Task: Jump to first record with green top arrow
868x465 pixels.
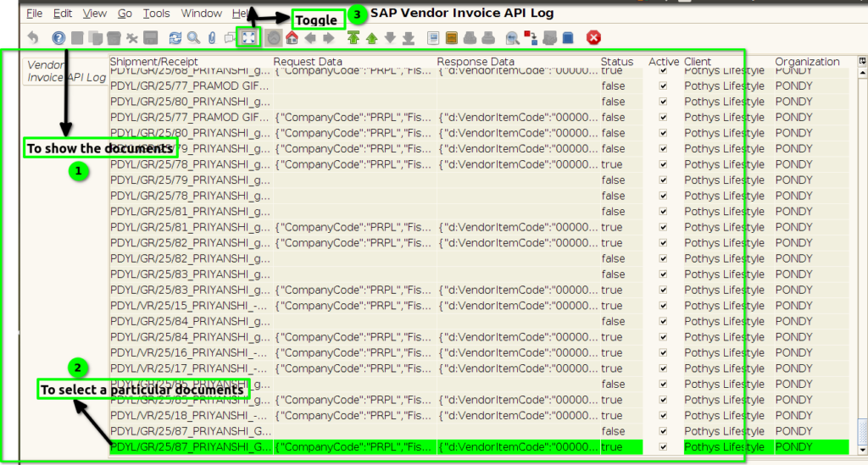Action: pyautogui.click(x=353, y=37)
